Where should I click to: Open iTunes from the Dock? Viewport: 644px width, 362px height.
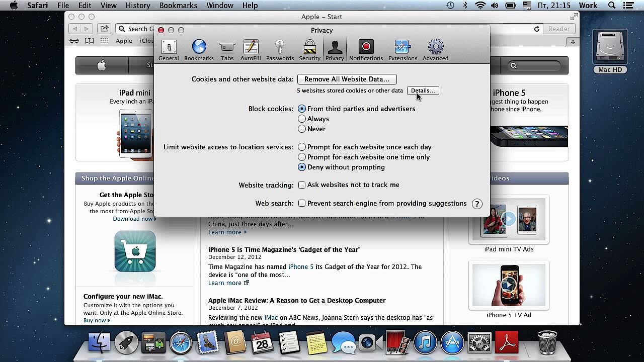[425, 343]
